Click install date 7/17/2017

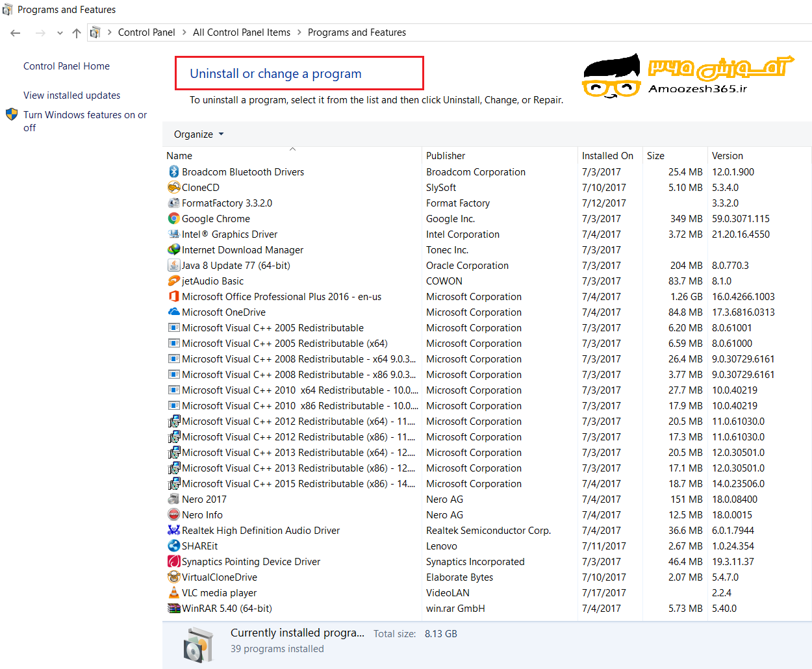point(604,593)
